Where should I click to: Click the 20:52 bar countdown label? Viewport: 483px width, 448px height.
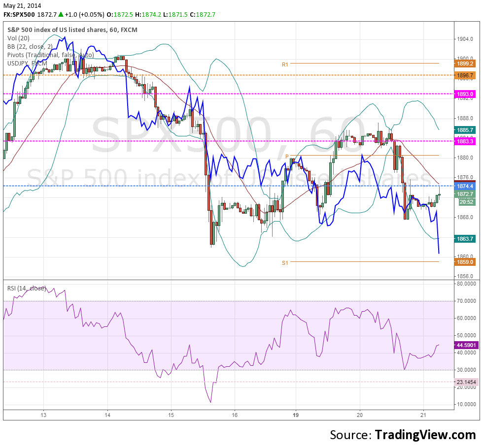(466, 202)
